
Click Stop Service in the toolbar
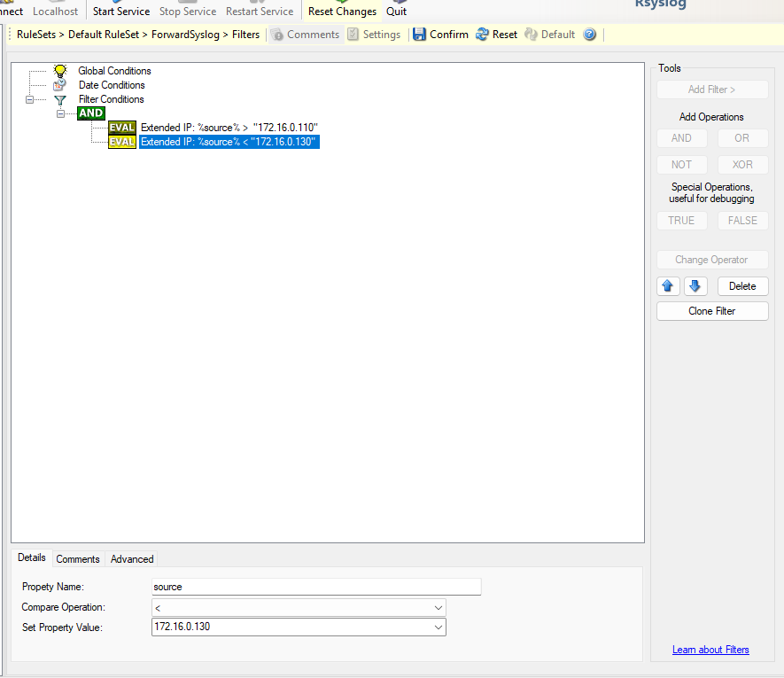[x=188, y=11]
